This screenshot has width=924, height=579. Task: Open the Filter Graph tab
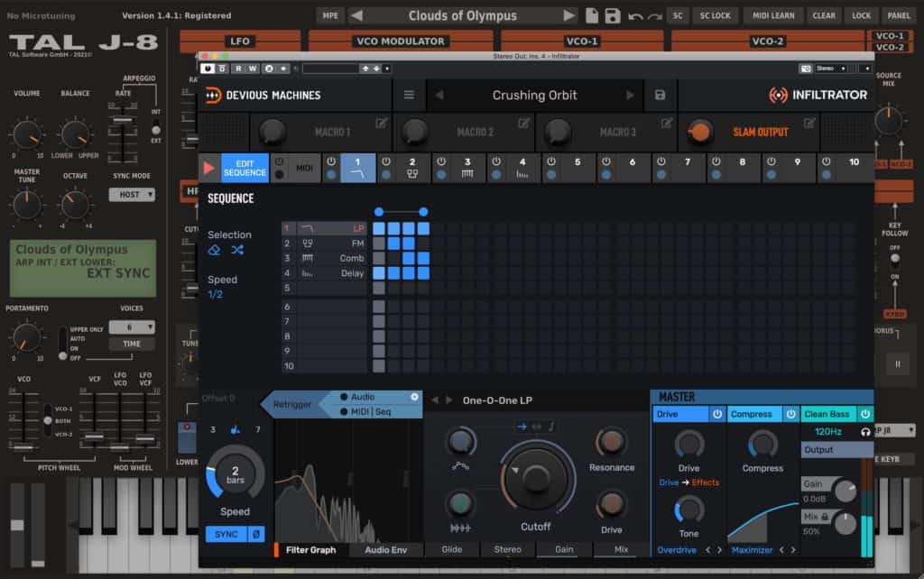[x=310, y=550]
